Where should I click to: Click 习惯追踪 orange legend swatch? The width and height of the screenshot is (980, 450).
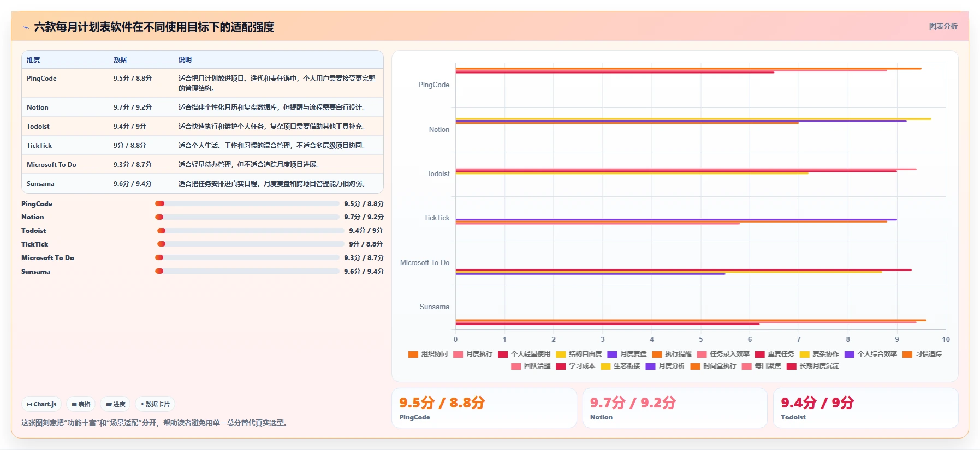tap(907, 354)
